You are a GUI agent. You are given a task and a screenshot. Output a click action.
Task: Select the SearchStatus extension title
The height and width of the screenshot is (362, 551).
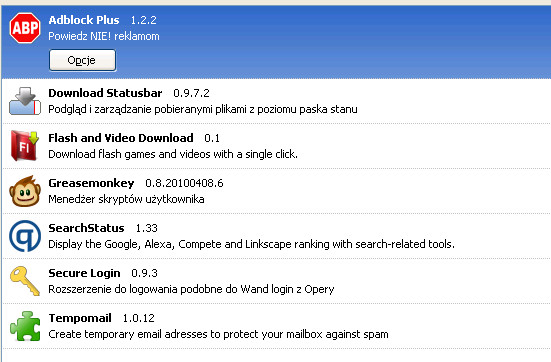click(86, 228)
